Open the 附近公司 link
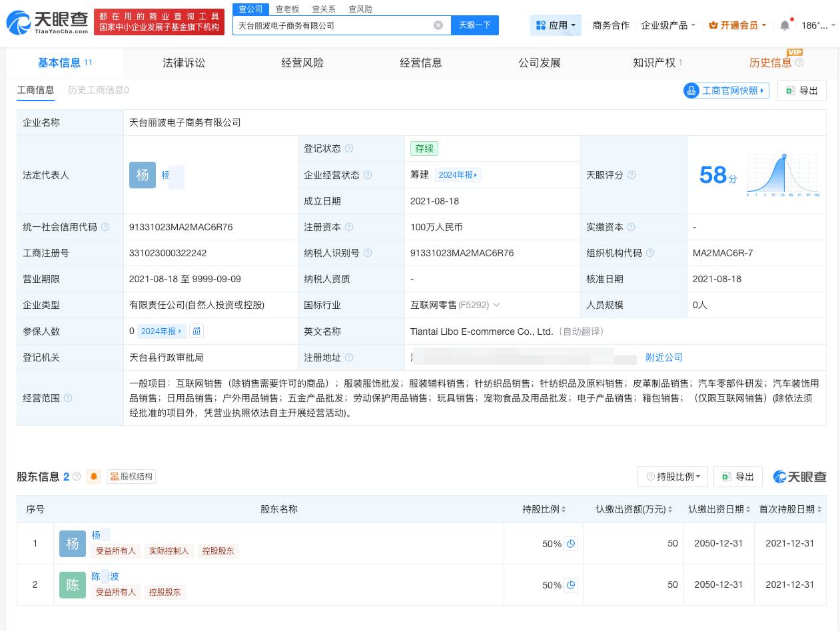 pos(663,357)
